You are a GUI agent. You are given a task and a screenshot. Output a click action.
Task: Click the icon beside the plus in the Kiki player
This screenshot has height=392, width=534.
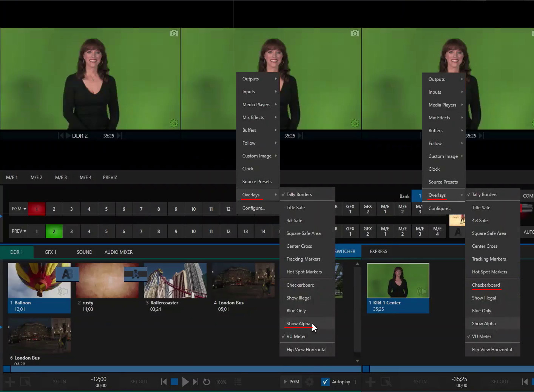[386, 382]
